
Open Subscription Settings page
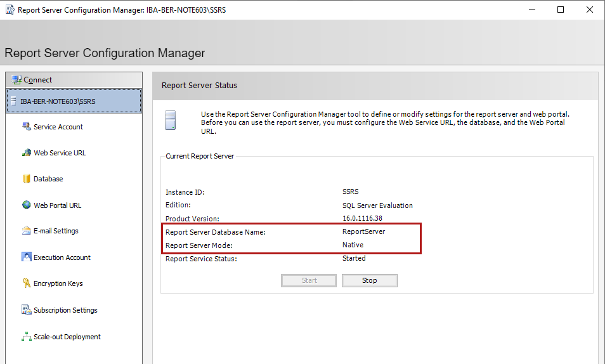65,310
